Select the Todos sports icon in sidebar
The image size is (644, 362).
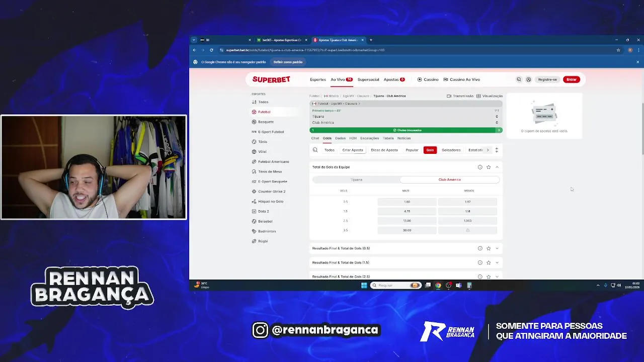(x=254, y=102)
